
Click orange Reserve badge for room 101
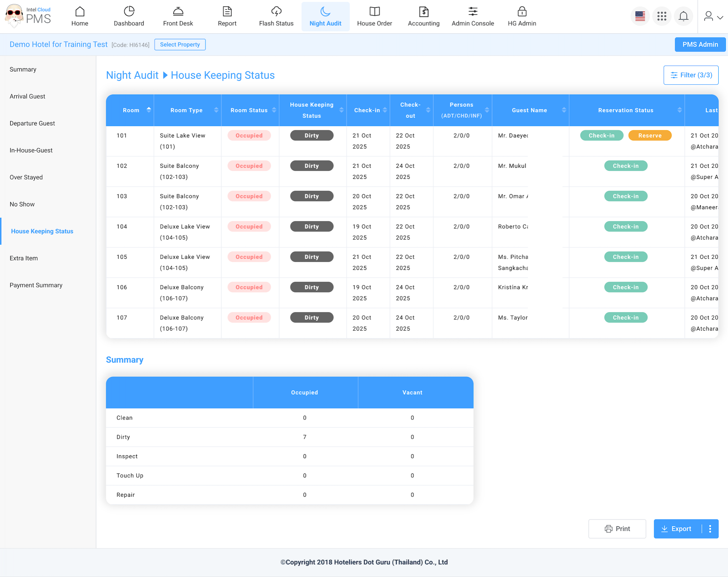(x=649, y=135)
